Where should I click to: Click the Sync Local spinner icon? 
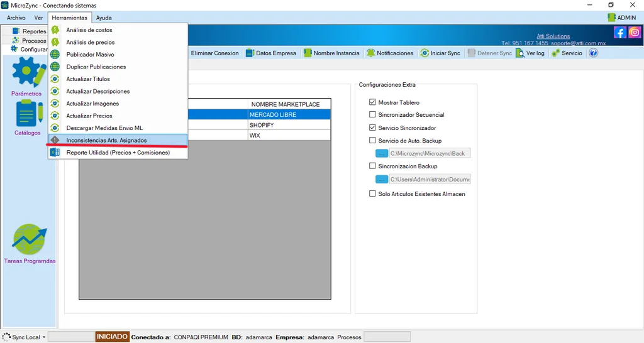6,337
